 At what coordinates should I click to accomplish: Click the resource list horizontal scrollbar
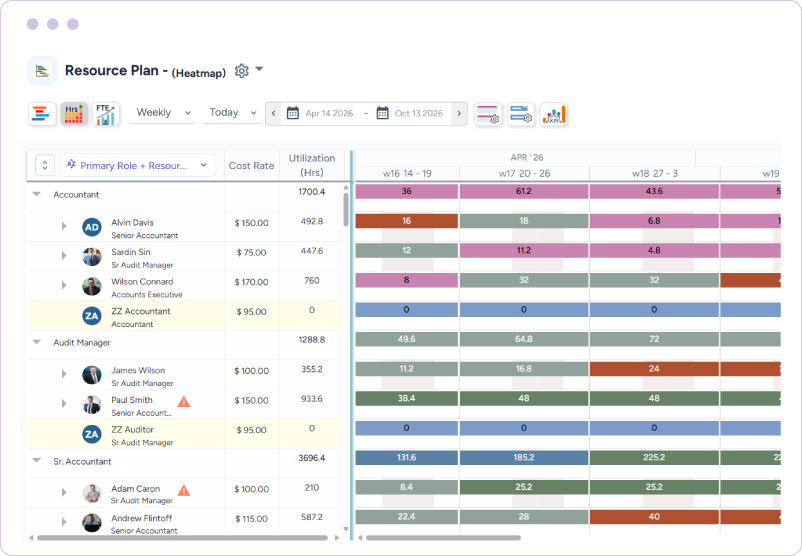(x=182, y=538)
